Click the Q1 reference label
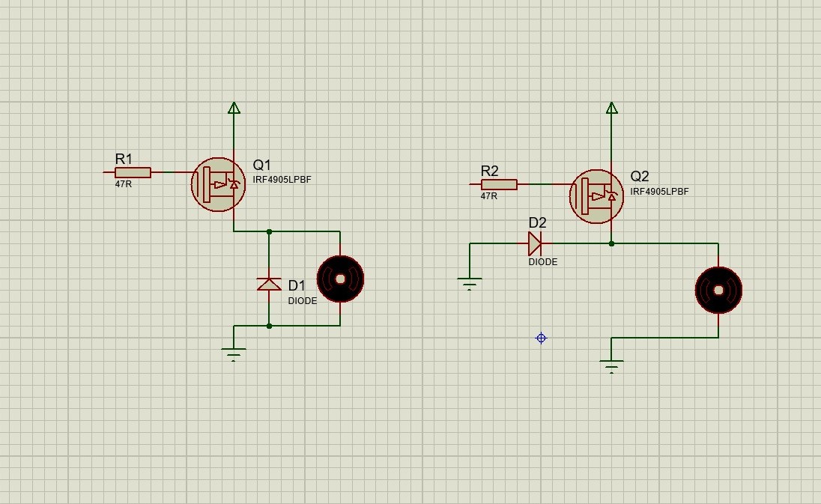The height and width of the screenshot is (504, 821). 261,165
